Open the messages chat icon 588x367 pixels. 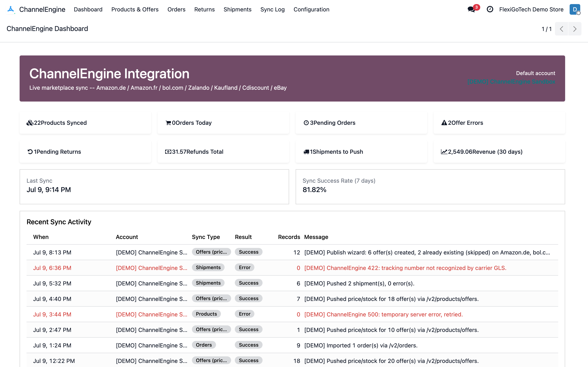tap(471, 9)
